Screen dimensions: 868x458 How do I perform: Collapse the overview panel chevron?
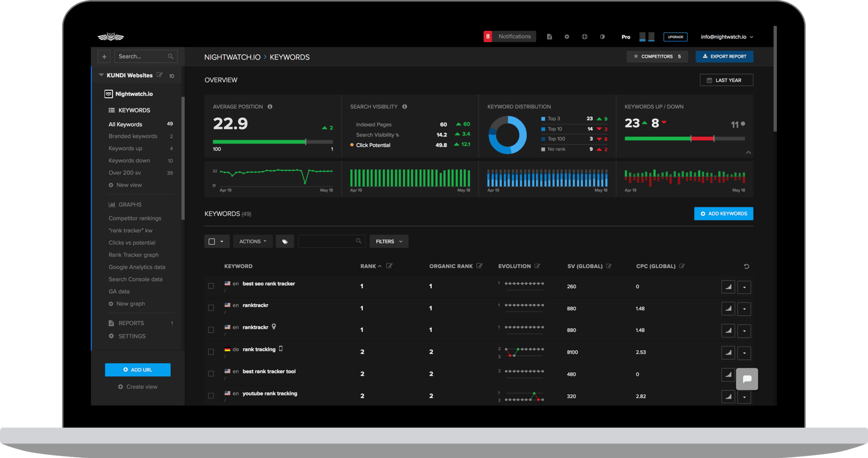[x=748, y=152]
